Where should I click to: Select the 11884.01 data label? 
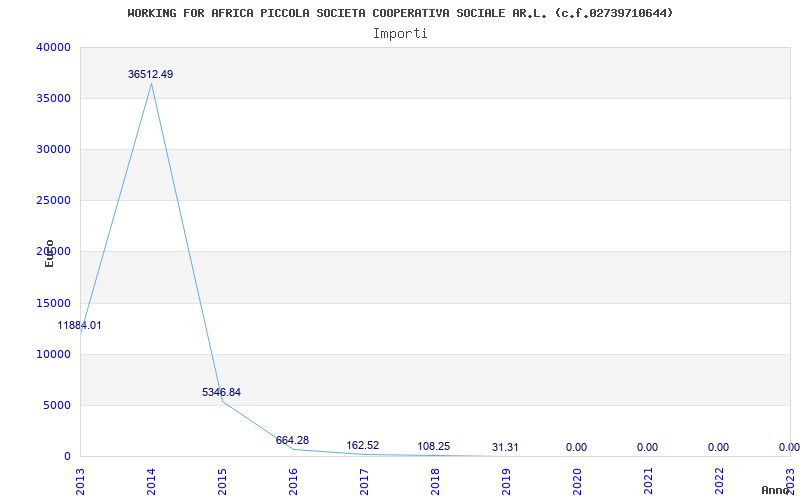pyautogui.click(x=79, y=326)
